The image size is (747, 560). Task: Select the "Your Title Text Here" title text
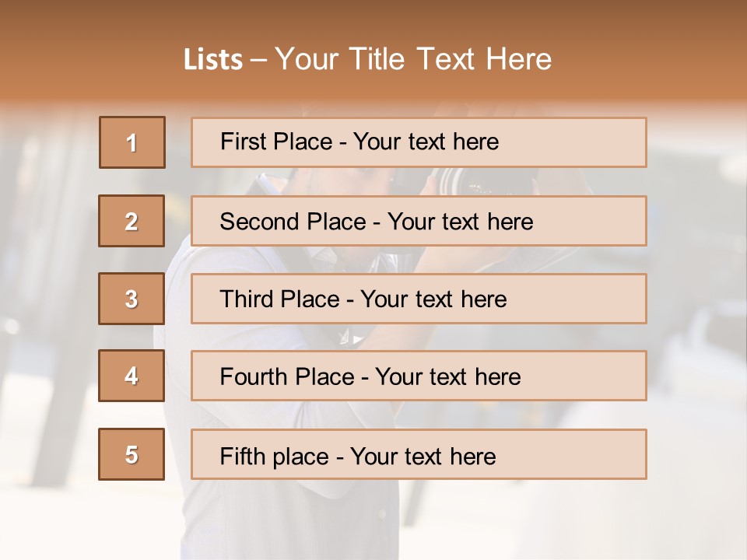coord(413,59)
